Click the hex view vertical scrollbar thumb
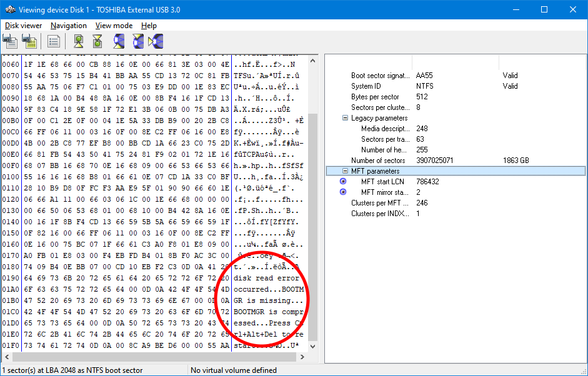 [x=314, y=225]
